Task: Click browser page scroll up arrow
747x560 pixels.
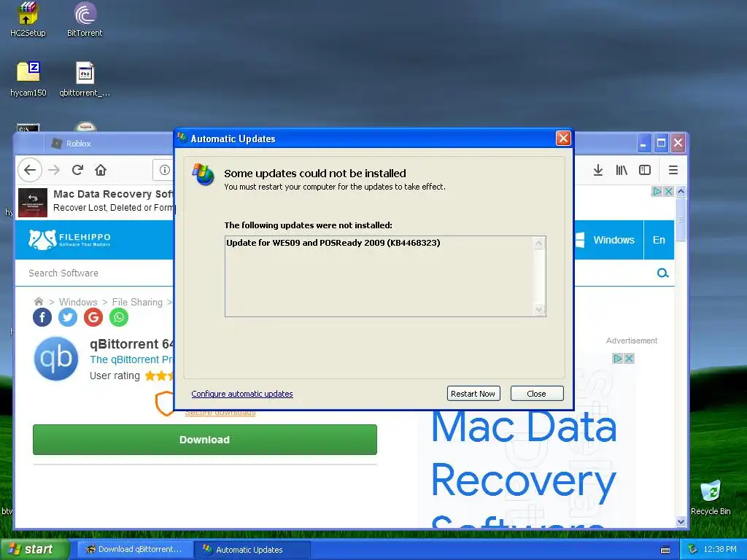Action: point(681,192)
